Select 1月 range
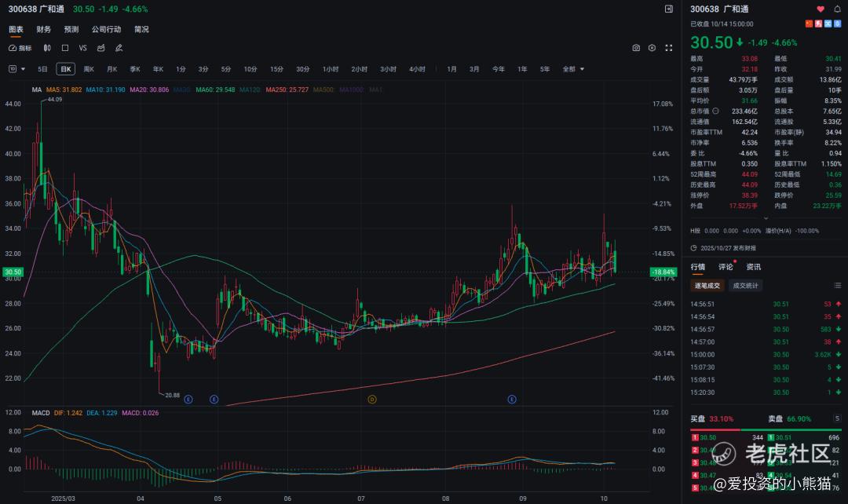Screen dimensions: 848x504 click(451, 69)
